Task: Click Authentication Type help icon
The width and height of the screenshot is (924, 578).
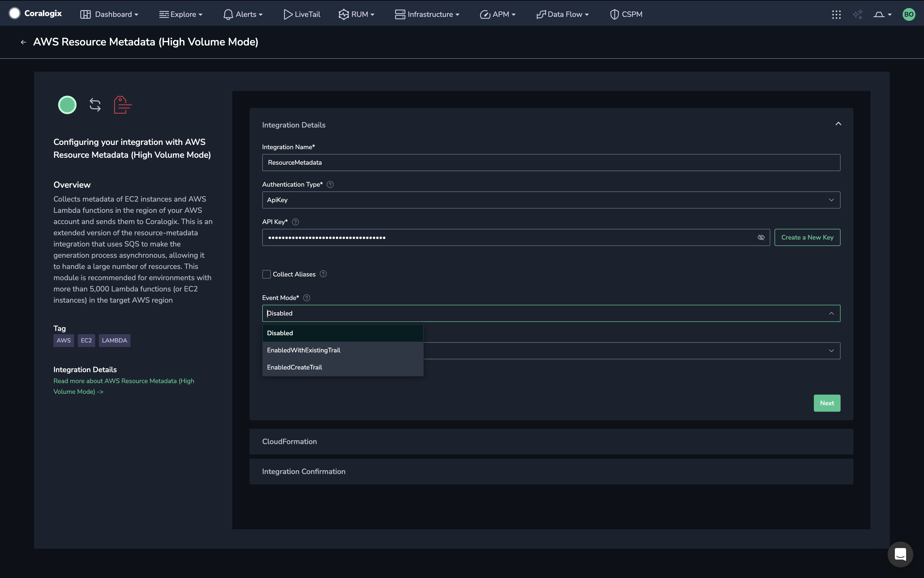Action: (x=330, y=184)
